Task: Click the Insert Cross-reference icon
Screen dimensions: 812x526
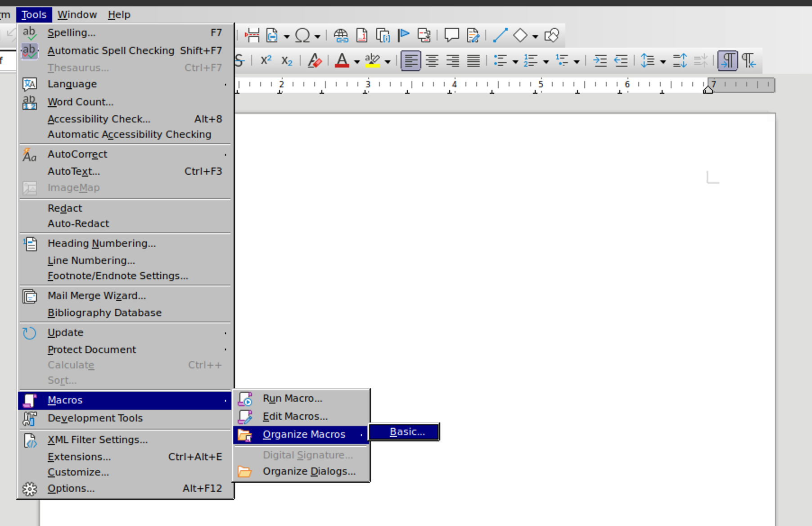Action: [424, 35]
